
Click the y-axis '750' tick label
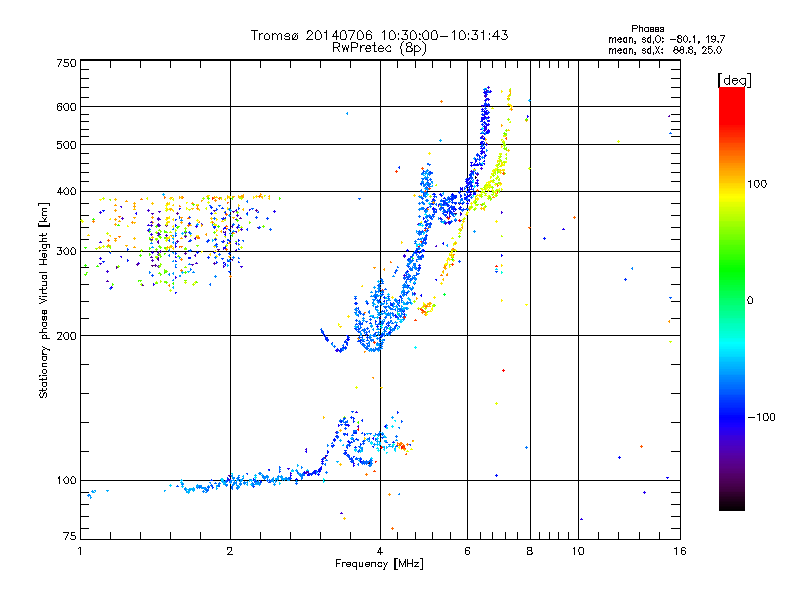[x=67, y=63]
